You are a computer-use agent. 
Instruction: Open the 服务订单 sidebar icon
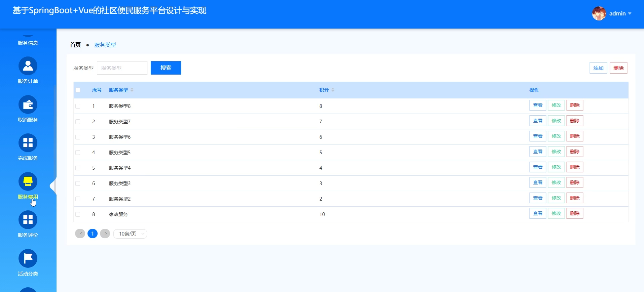coord(28,66)
